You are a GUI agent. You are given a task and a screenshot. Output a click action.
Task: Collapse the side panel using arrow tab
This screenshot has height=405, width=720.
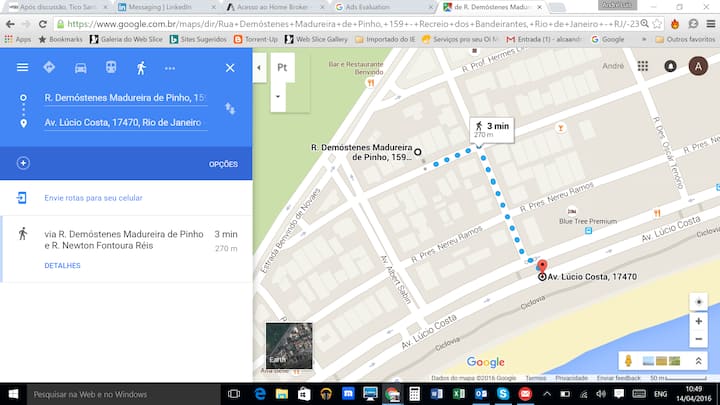click(x=259, y=68)
